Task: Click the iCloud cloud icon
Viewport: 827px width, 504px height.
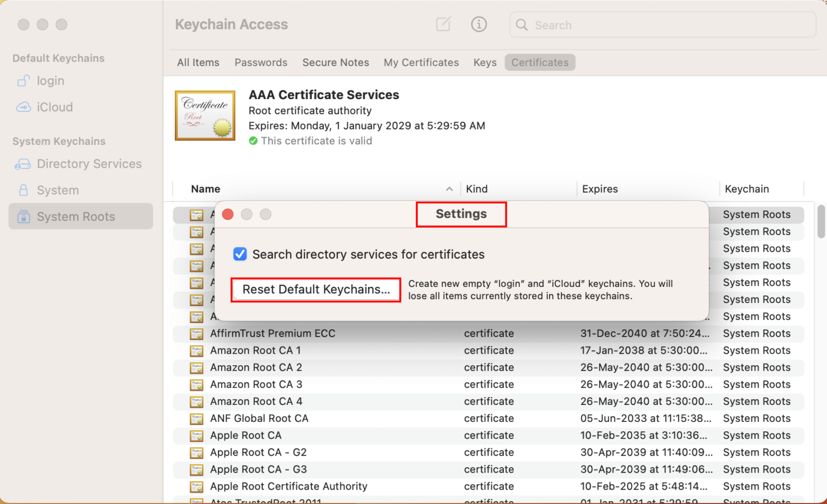Action: 23,107
